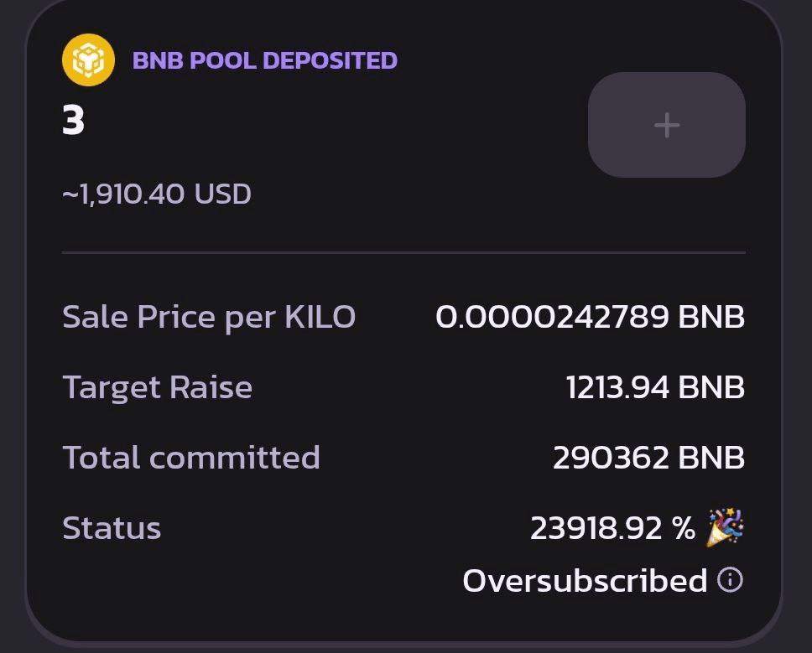Click the Sale Price per KILO label
Viewport: 812px width, 653px height.
click(209, 317)
